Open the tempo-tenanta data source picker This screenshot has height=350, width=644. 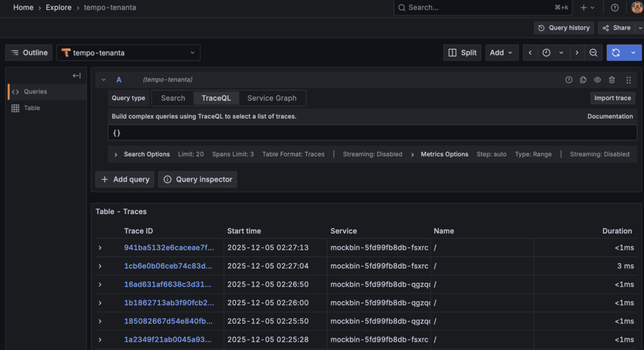pyautogui.click(x=128, y=53)
